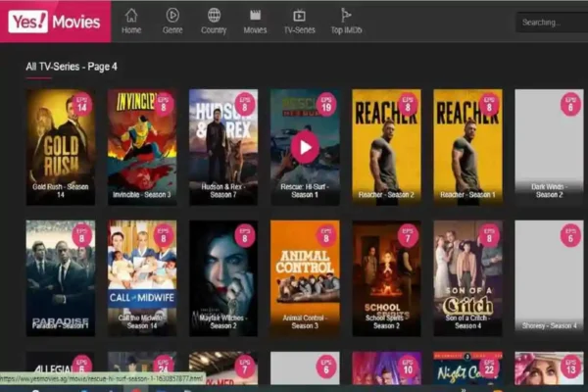Open the bottom-row card with EPS 13

click(550, 368)
